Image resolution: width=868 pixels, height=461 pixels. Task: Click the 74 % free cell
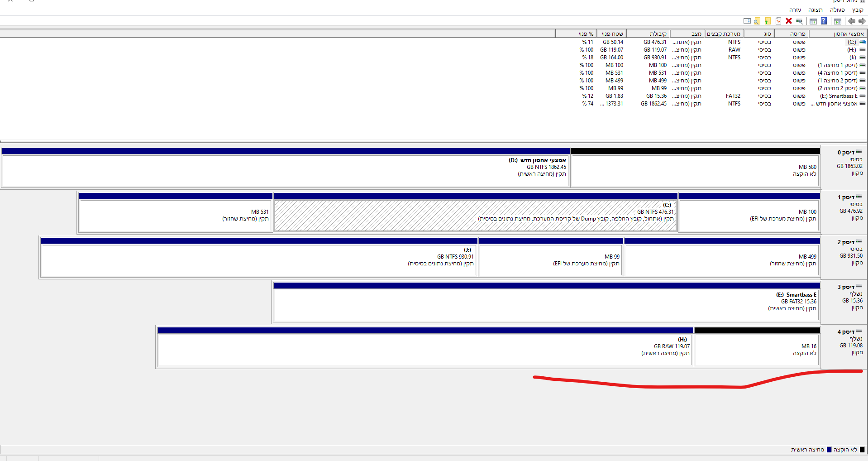(587, 104)
